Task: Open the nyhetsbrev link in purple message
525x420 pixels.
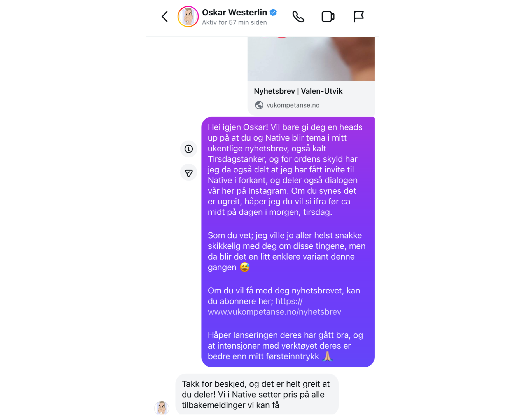Action: click(x=274, y=307)
